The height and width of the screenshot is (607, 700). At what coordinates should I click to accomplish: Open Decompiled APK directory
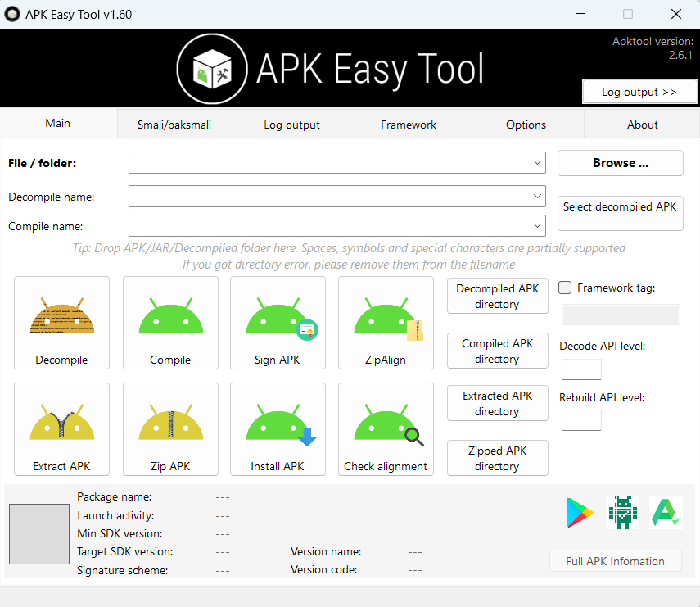pos(497,297)
